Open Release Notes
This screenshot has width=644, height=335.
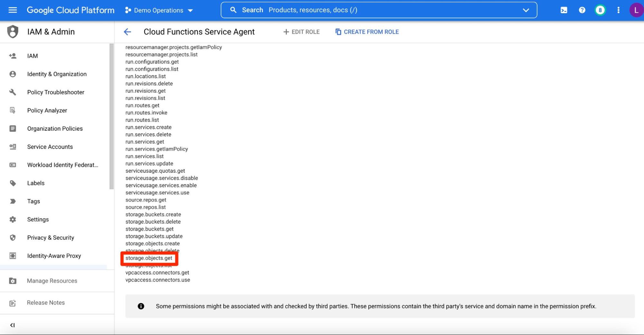[46, 303]
